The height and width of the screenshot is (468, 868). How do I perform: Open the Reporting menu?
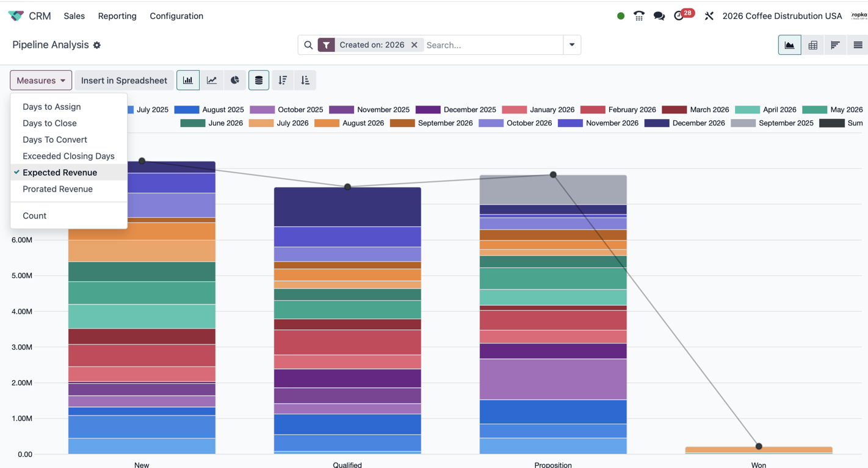(x=117, y=16)
